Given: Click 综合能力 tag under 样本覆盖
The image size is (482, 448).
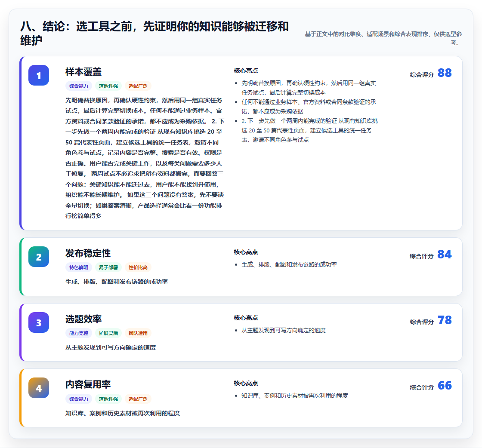Looking at the screenshot, I should coord(79,86).
